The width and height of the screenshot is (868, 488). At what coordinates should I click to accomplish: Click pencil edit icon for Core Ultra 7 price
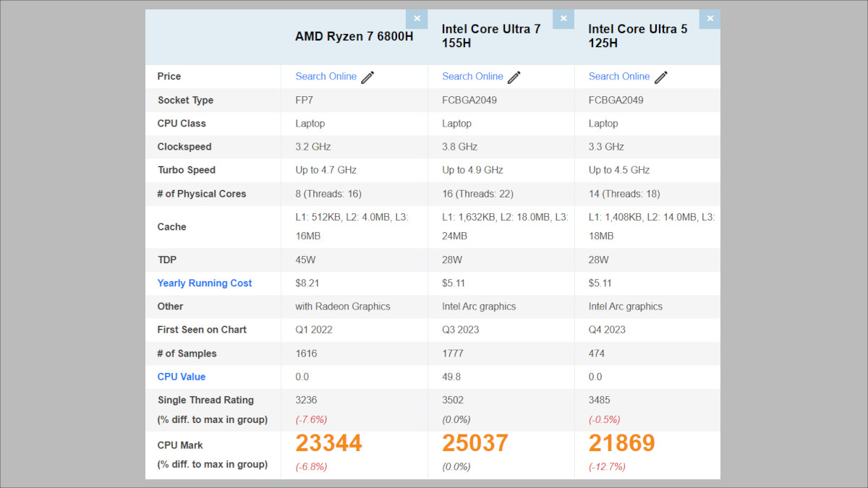(x=514, y=77)
